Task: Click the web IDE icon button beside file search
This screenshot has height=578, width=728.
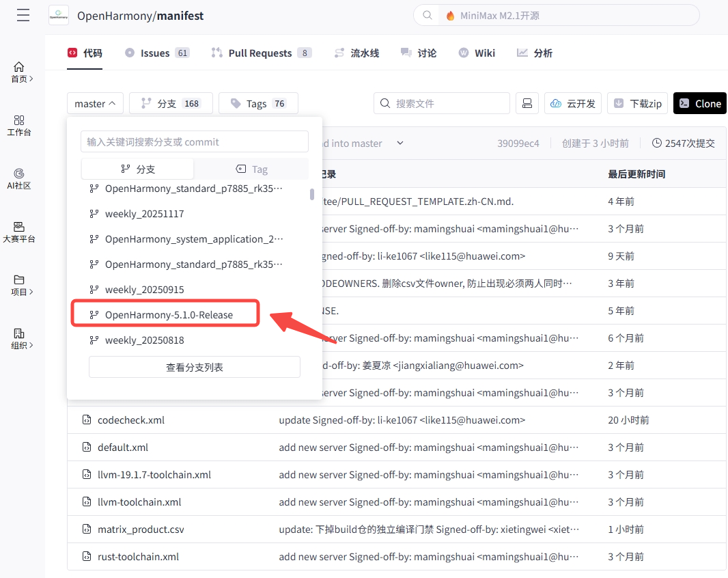Action: coord(527,103)
